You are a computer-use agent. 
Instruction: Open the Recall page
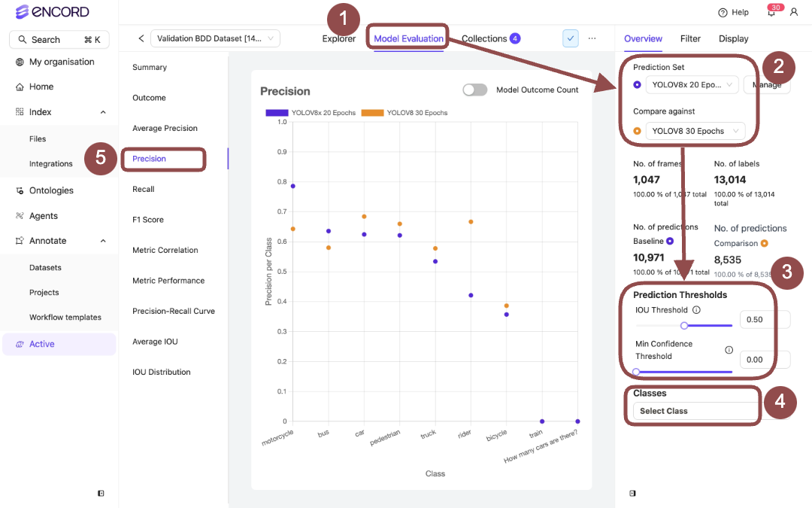144,189
